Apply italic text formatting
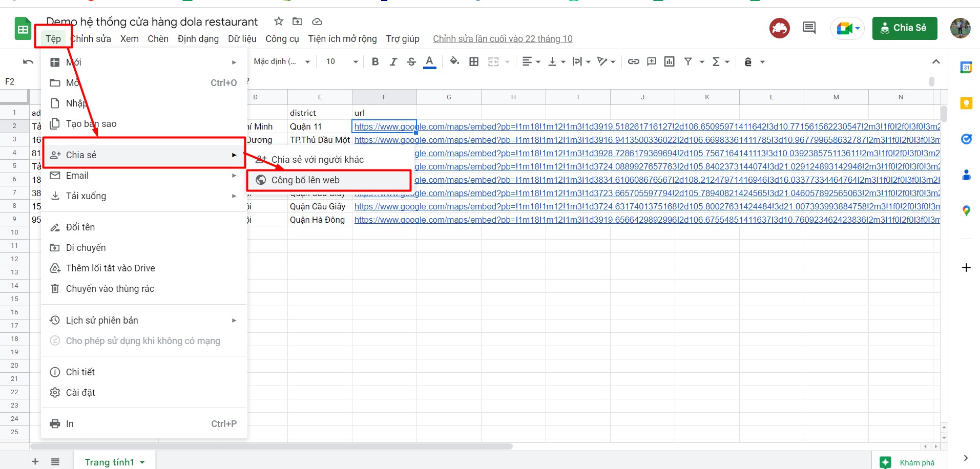The height and width of the screenshot is (469, 980). point(393,61)
